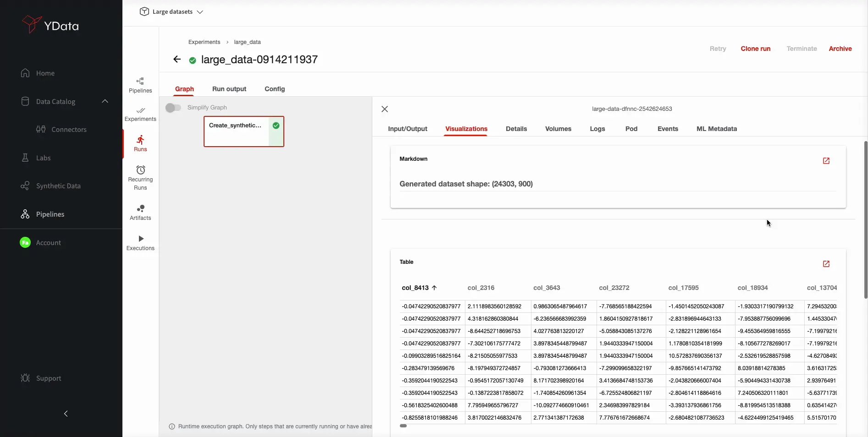Select Pipelines icon in secondary sidebar
Image resolution: width=868 pixels, height=437 pixels.
pos(140,85)
